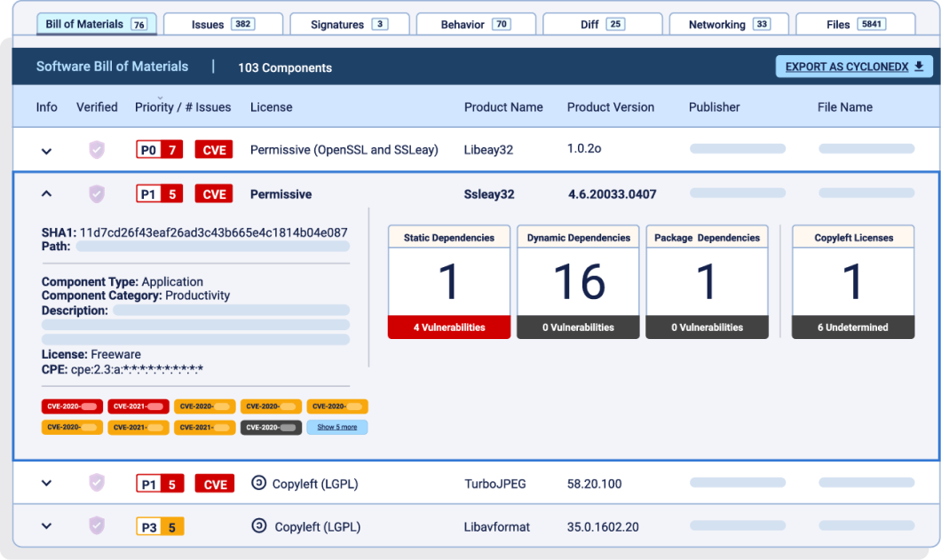
Task: Click the File Name column header
Action: (844, 106)
